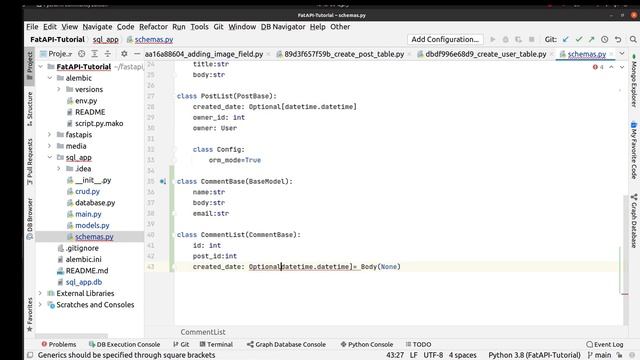
Task: Open the Tools menu
Action: coord(199,27)
